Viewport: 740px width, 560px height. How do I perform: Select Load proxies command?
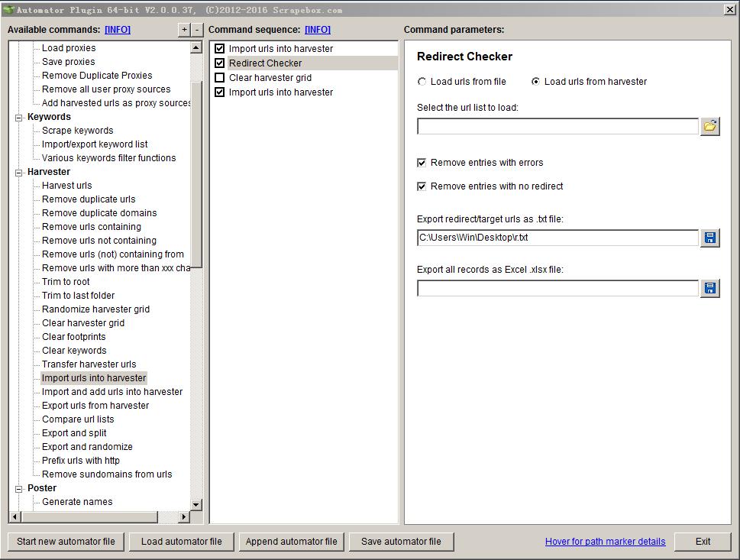click(69, 47)
